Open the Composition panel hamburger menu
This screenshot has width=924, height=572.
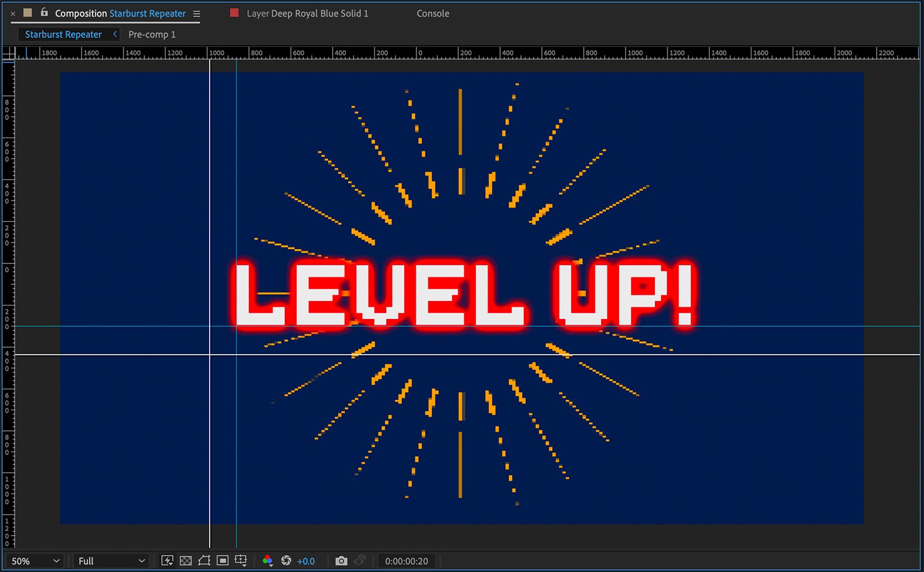coord(196,13)
